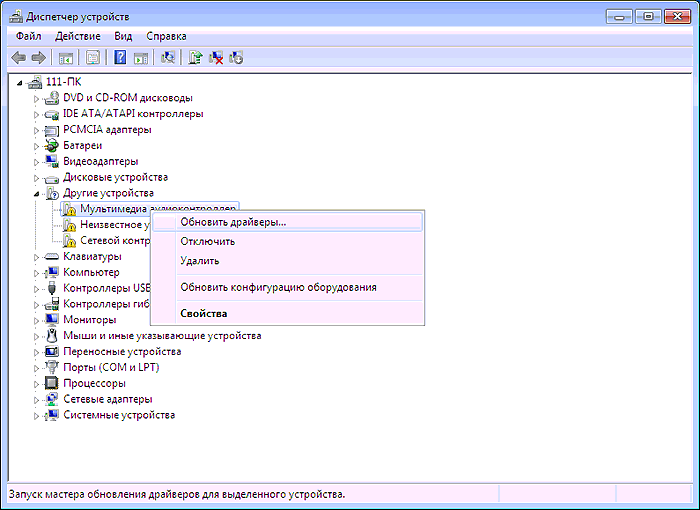Click Свойства in the context menu
This screenshot has width=700, height=510.
tap(204, 313)
